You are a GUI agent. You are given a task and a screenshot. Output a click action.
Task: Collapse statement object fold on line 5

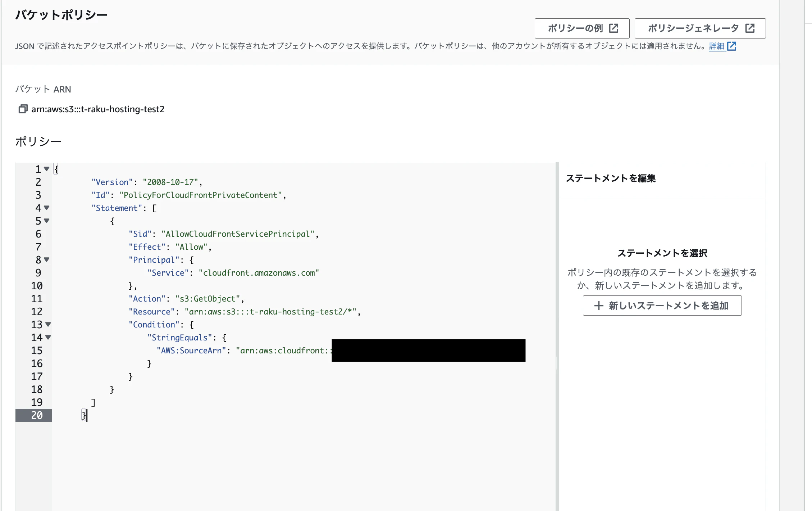pyautogui.click(x=46, y=221)
